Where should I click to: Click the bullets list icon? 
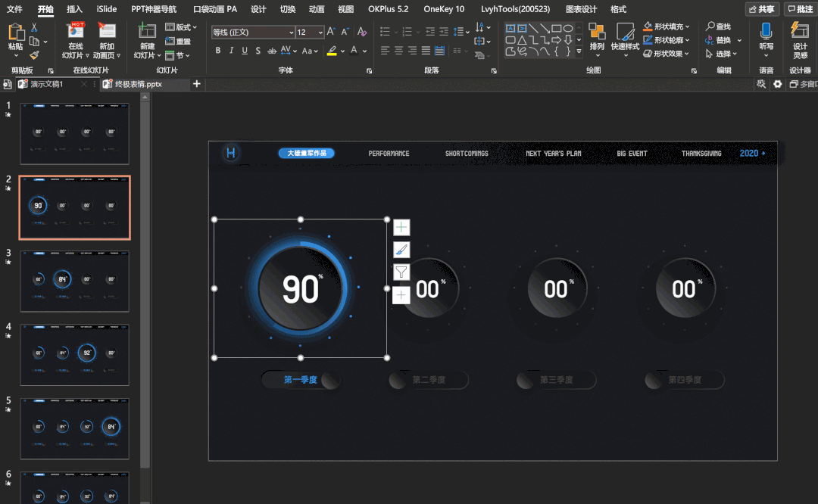pyautogui.click(x=385, y=32)
